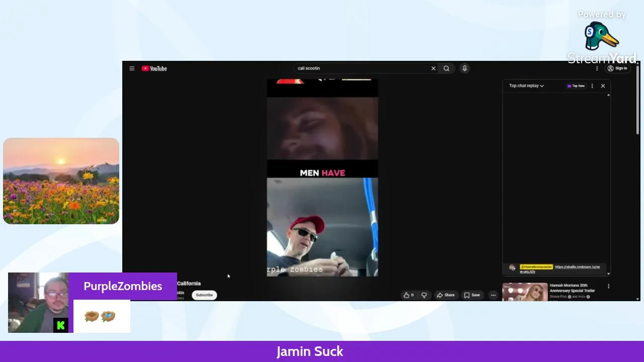This screenshot has height=362, width=644.
Task: Open YouTube settings three-dot menu in header
Action: [597, 68]
